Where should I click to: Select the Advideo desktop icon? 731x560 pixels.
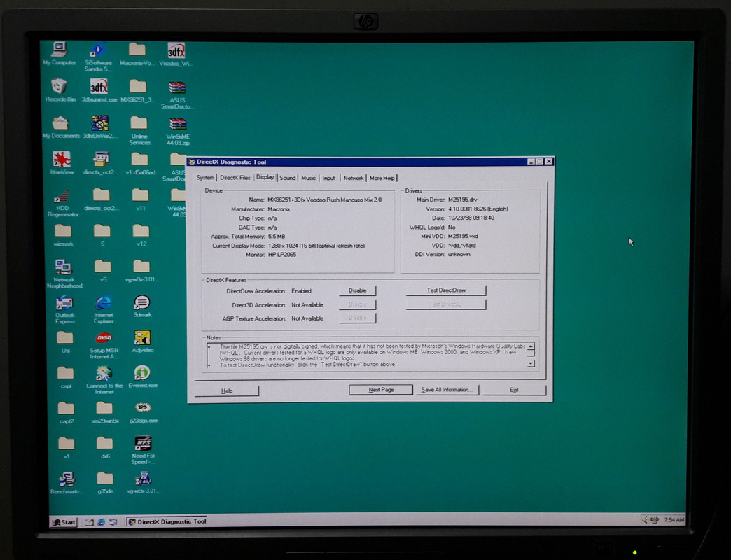[x=142, y=342]
